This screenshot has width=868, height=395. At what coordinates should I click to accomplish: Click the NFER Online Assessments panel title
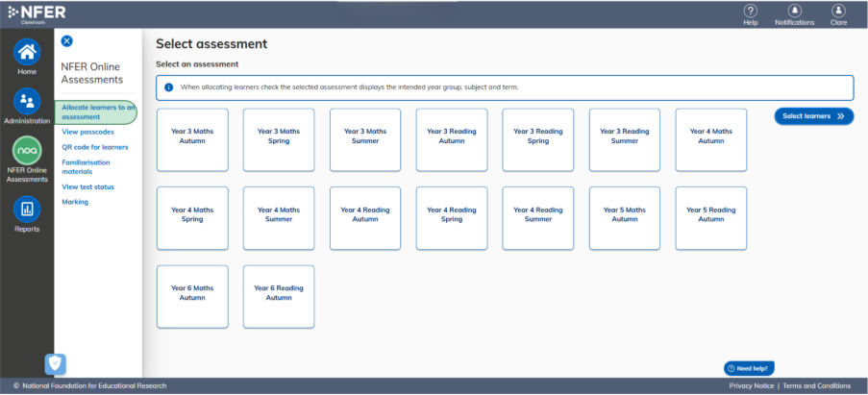click(x=92, y=73)
